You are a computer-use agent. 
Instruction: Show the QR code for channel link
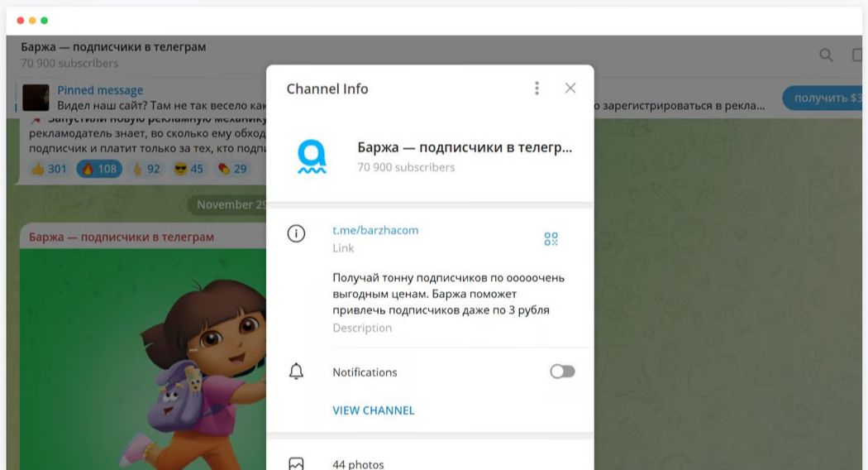point(551,239)
